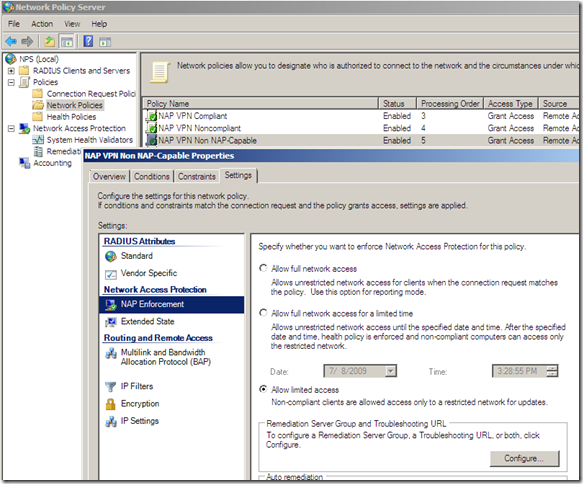Click the Back arrow toolbar icon
583x484 pixels.
(11, 41)
